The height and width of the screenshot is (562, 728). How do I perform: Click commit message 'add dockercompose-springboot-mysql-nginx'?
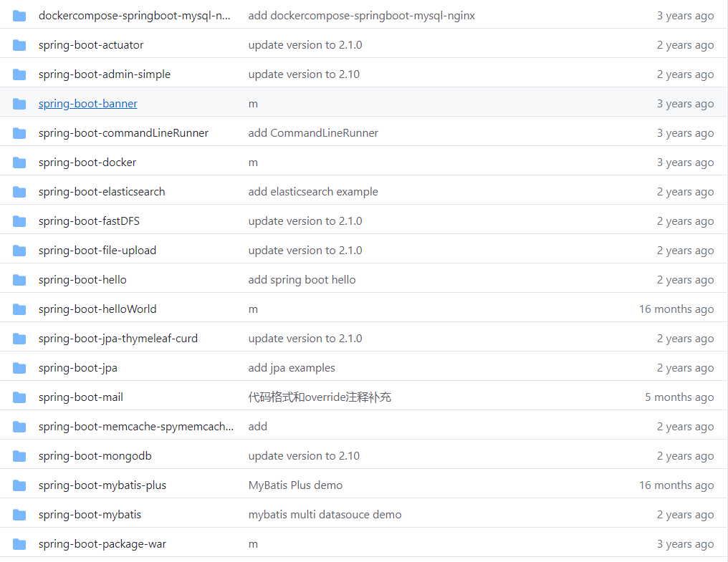point(362,16)
